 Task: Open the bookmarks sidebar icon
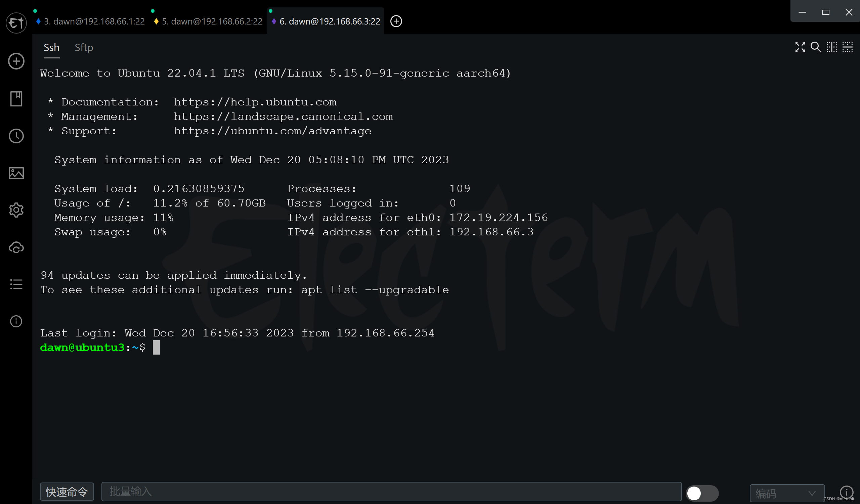click(x=16, y=99)
